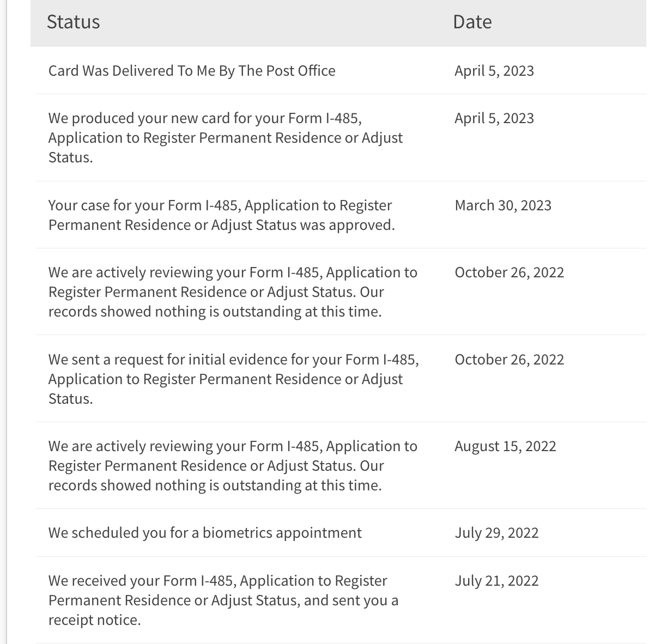
Task: Click October 26, 2022 beside actively reviewing entry
Action: (510, 272)
